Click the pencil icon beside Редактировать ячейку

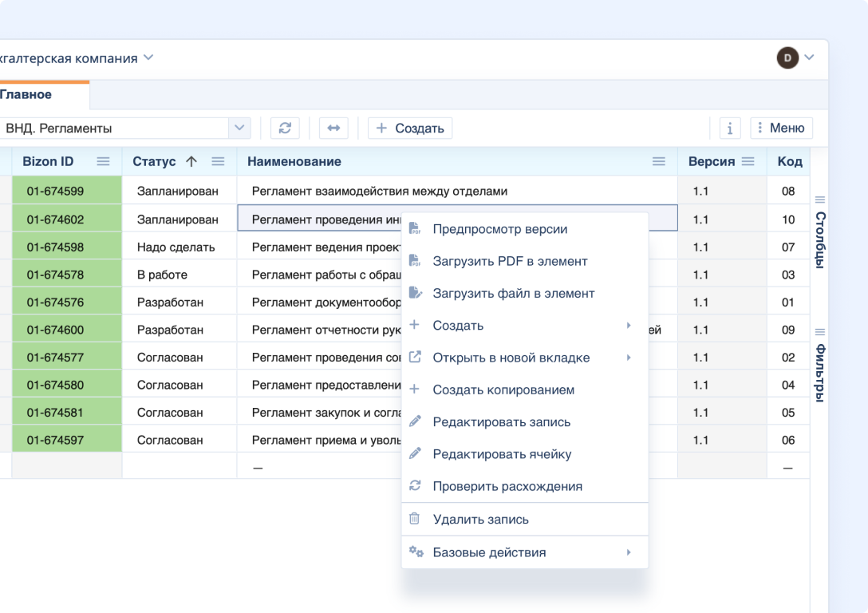[x=414, y=454]
